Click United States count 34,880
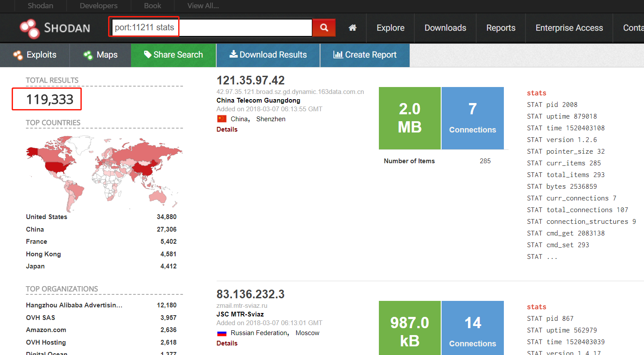 pos(167,217)
